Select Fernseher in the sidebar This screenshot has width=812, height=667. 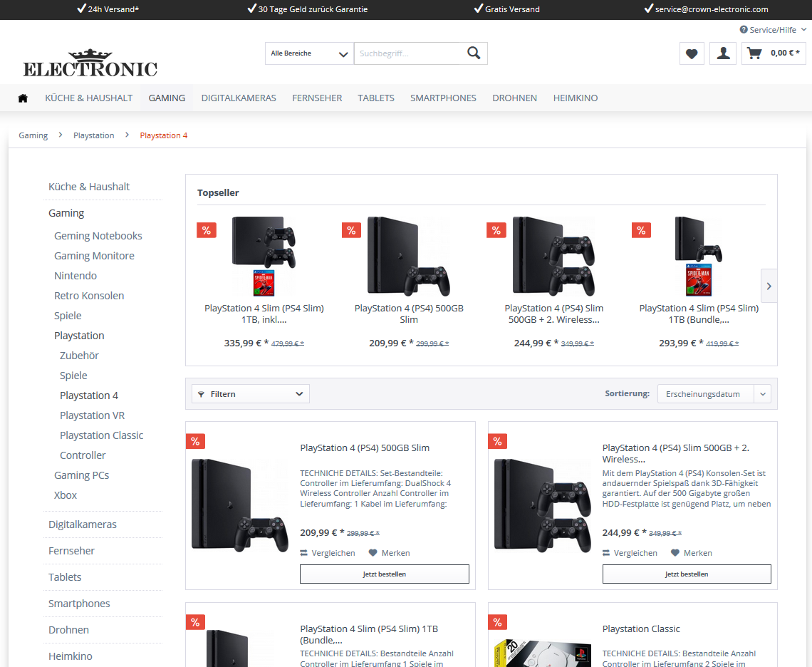71,550
